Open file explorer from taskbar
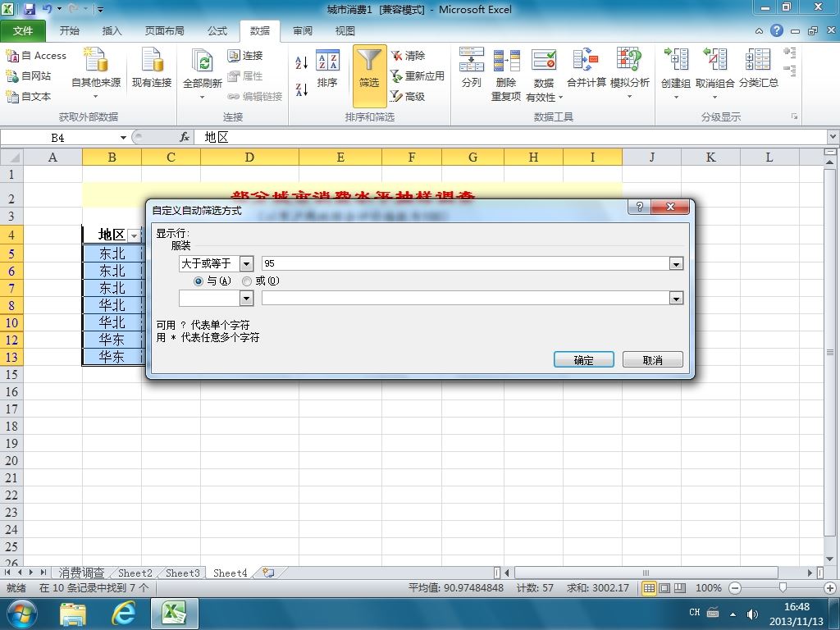 73,614
